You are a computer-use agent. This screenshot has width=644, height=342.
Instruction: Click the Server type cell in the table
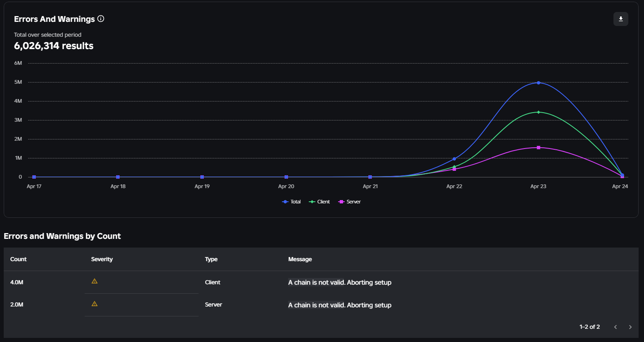point(213,304)
